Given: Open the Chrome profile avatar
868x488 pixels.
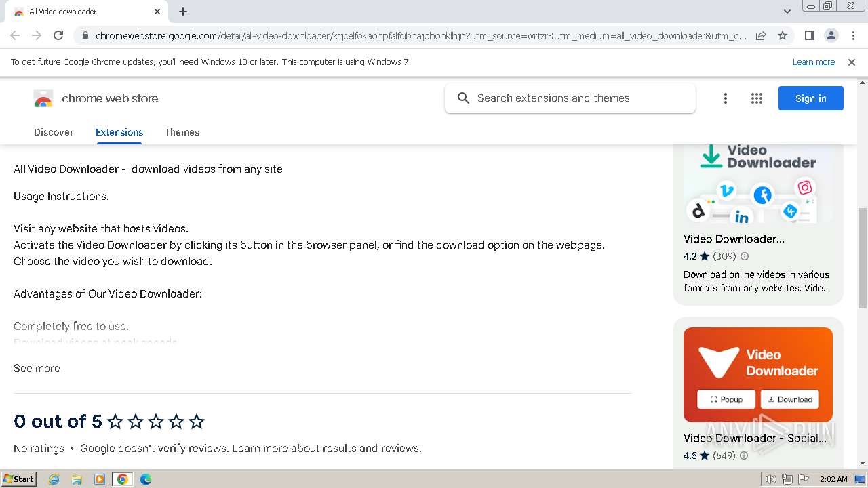Looking at the screenshot, I should point(831,35).
